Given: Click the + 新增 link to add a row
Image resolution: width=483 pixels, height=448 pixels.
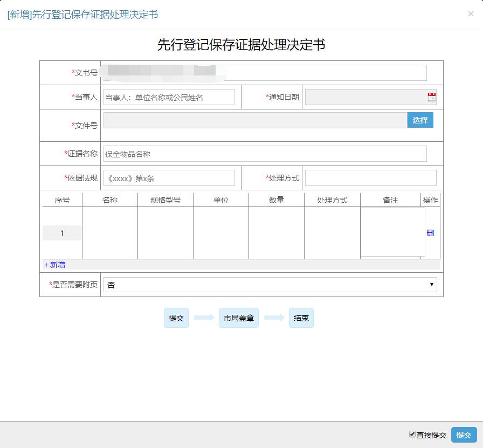Looking at the screenshot, I should pyautogui.click(x=54, y=265).
